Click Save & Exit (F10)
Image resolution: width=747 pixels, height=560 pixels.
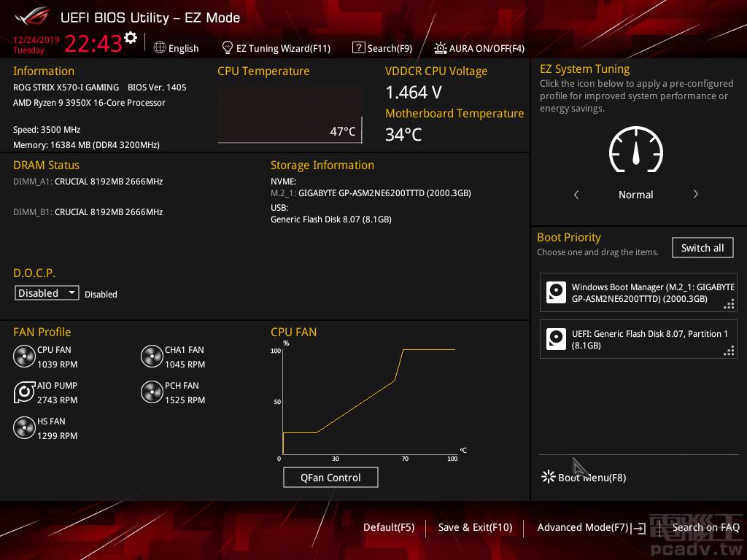point(475,527)
